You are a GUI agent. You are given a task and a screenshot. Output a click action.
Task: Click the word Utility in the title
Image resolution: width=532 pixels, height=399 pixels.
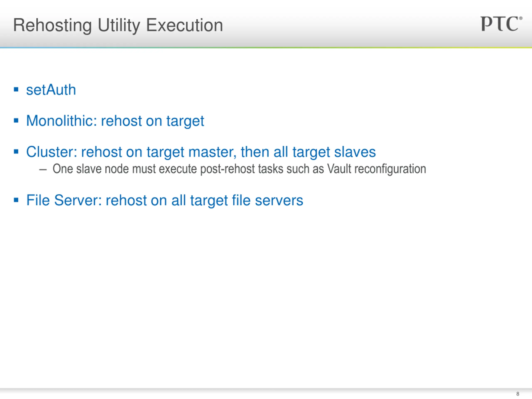click(119, 26)
